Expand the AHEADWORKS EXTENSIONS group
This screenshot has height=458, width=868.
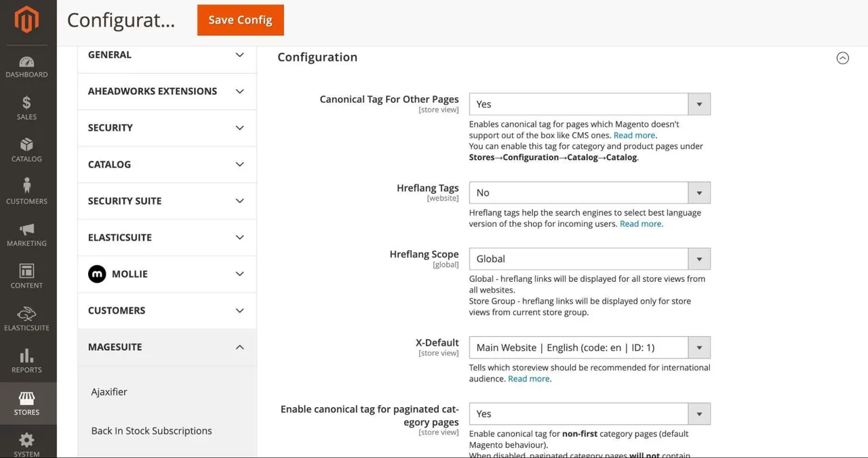pyautogui.click(x=167, y=91)
